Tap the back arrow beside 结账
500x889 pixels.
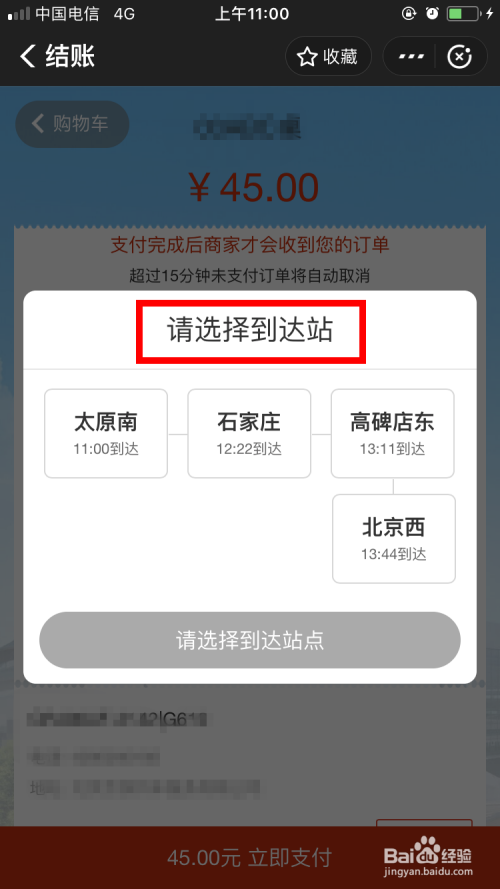click(27, 56)
